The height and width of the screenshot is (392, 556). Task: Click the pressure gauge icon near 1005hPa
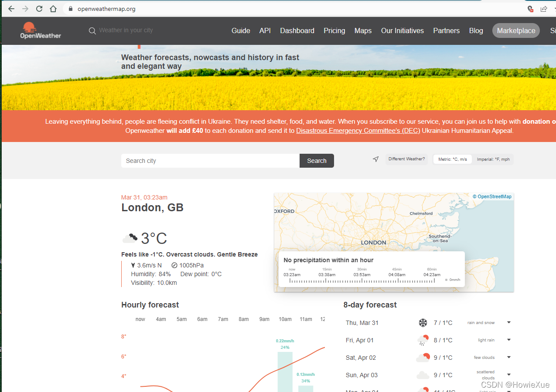point(174,265)
